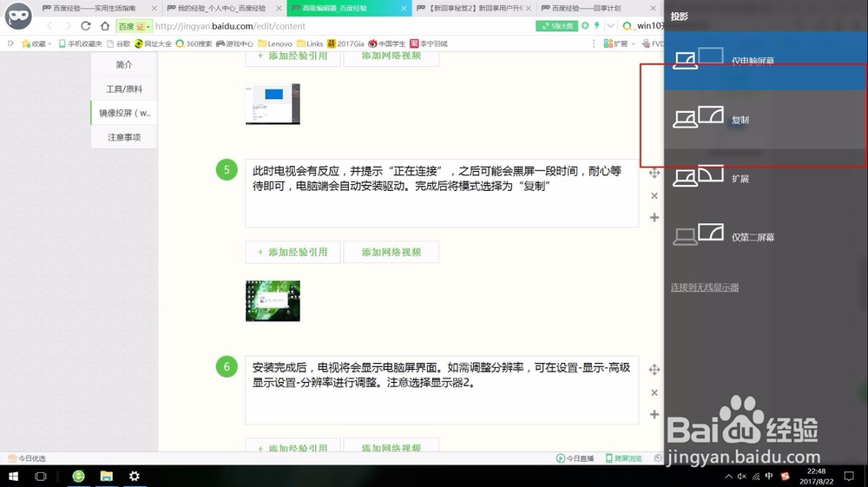Open the 百度 证 site certificate dropdown

click(135, 26)
